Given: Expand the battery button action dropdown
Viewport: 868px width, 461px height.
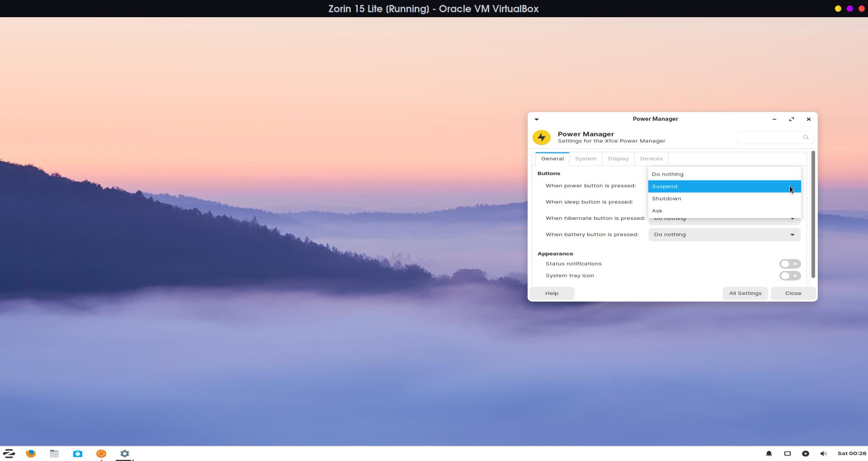Looking at the screenshot, I should [x=724, y=234].
